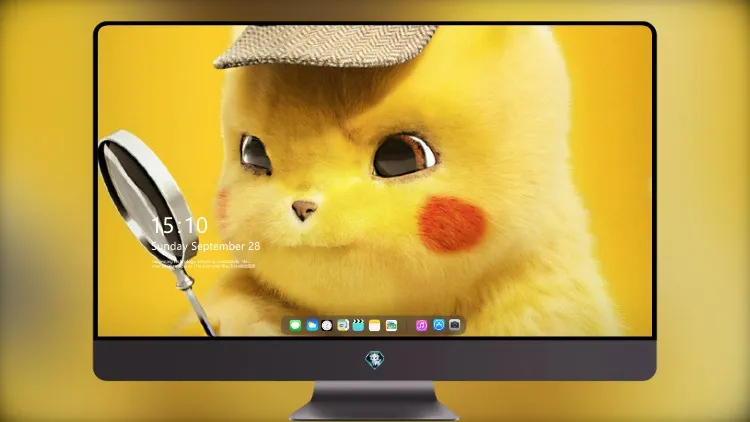
Task: Click the logo on the monitor chin
Action: click(x=375, y=359)
